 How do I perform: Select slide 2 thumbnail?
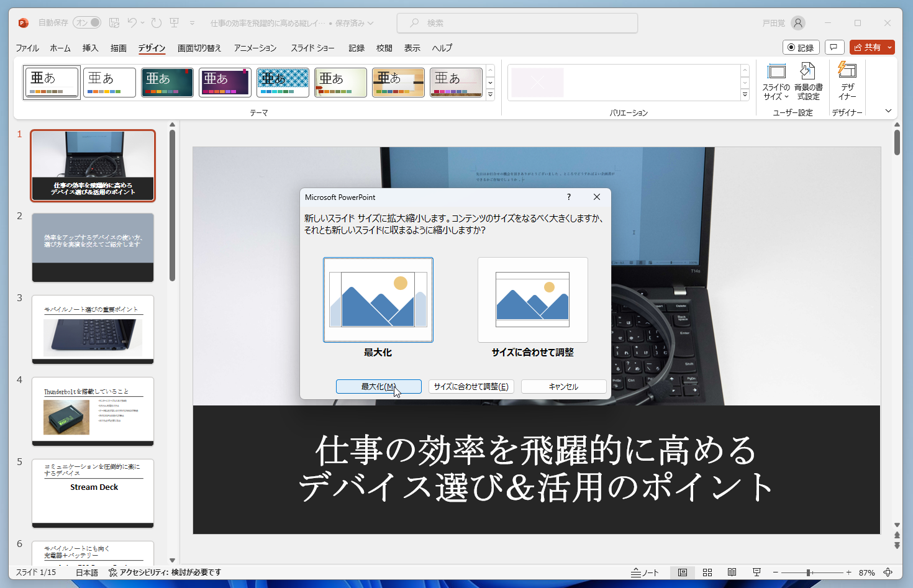[x=93, y=248]
